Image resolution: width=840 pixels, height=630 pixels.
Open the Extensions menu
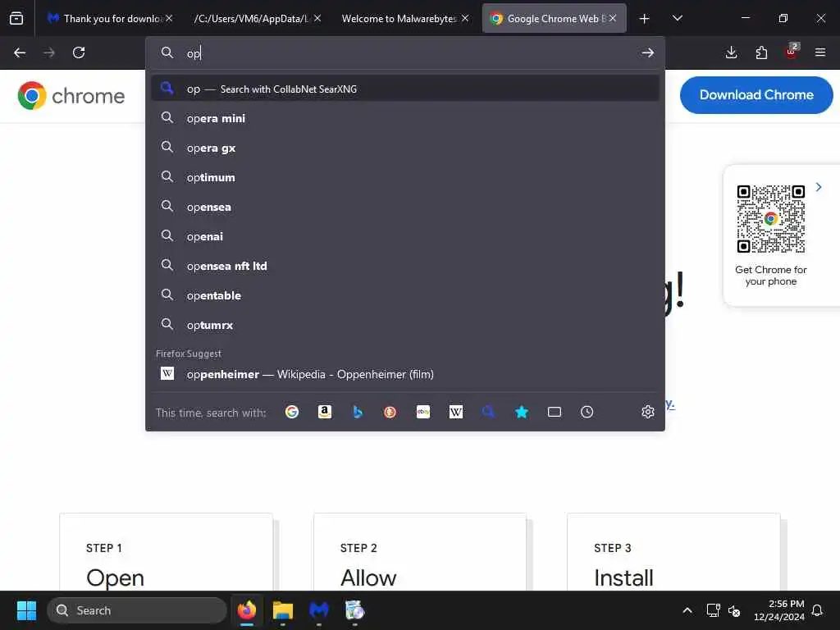[761, 52]
